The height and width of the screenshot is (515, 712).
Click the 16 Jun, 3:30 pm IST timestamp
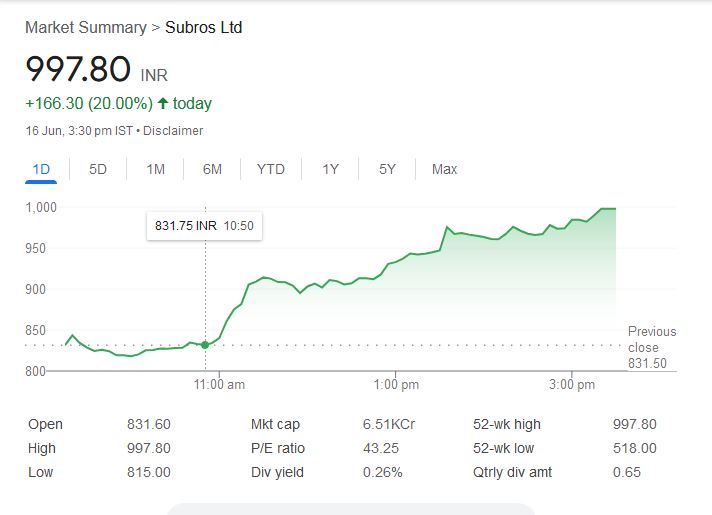(79, 131)
